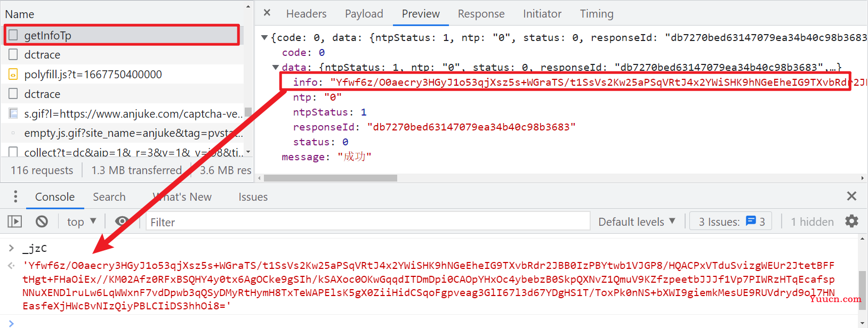Clear the console
The width and height of the screenshot is (868, 328).
[42, 222]
